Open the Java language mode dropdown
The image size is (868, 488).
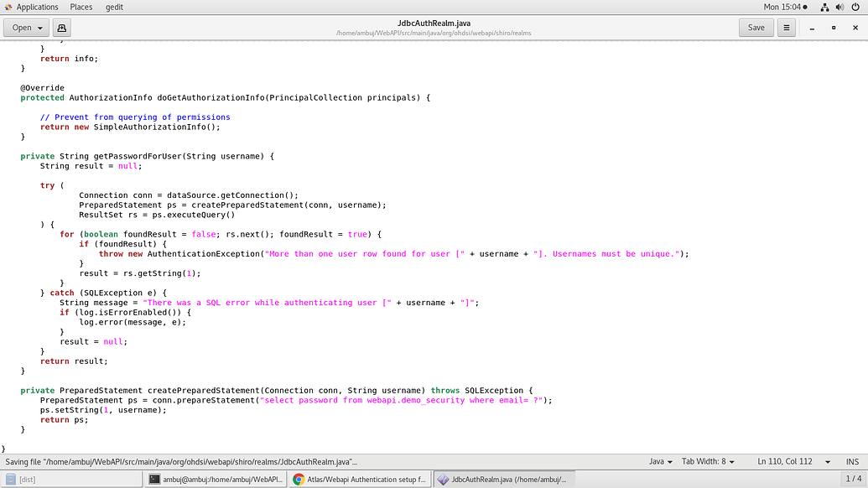pyautogui.click(x=659, y=461)
